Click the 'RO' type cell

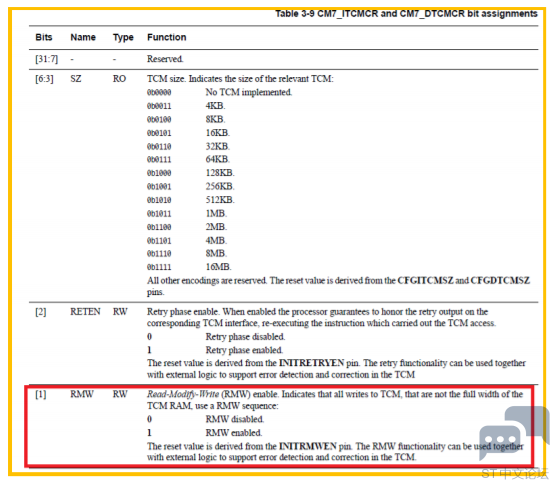[119, 79]
